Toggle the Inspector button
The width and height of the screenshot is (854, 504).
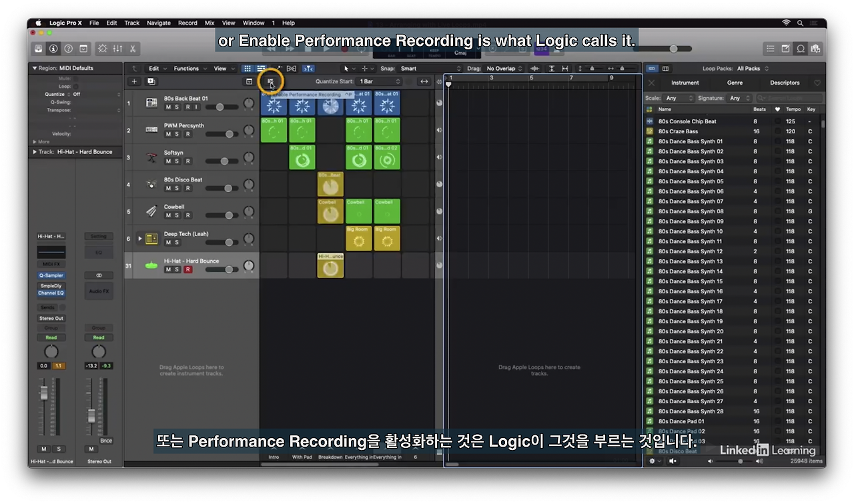53,49
